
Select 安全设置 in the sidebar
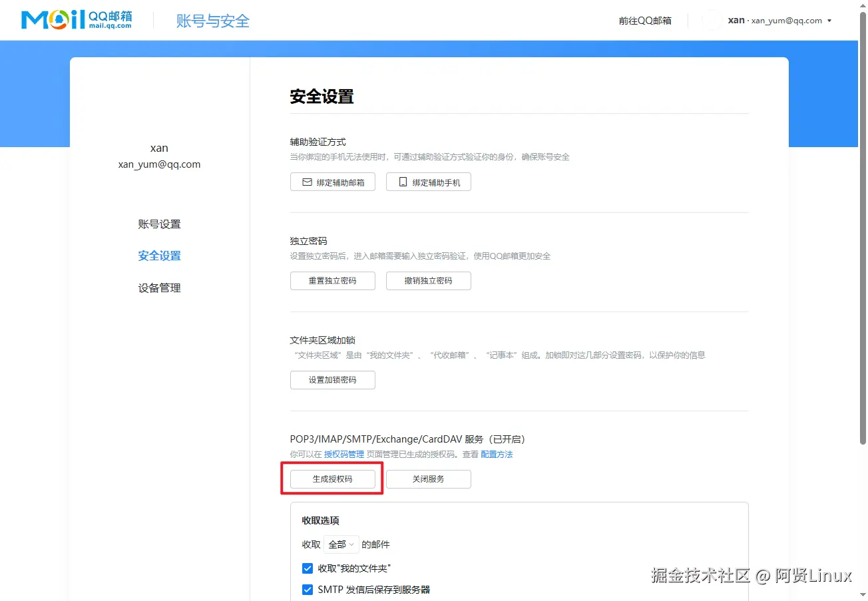point(159,256)
